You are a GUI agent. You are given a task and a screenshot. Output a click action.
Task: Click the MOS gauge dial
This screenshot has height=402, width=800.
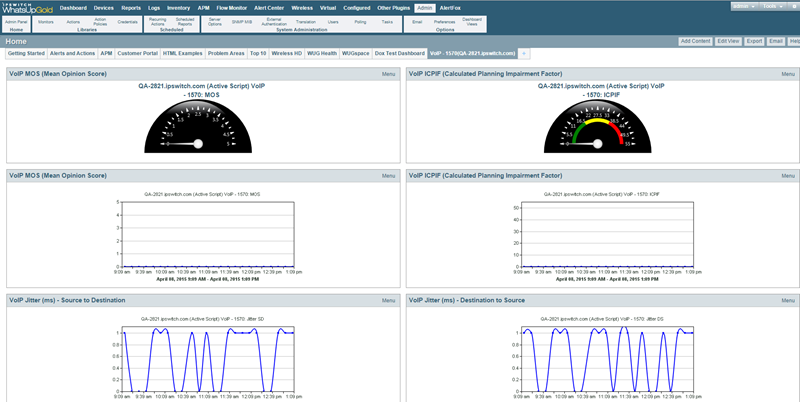click(x=198, y=127)
